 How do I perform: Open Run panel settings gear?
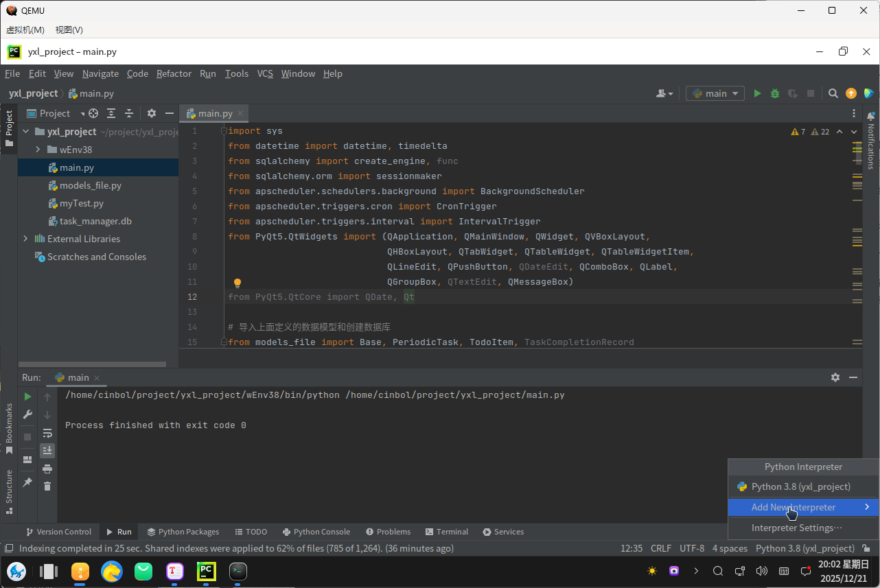pos(835,377)
